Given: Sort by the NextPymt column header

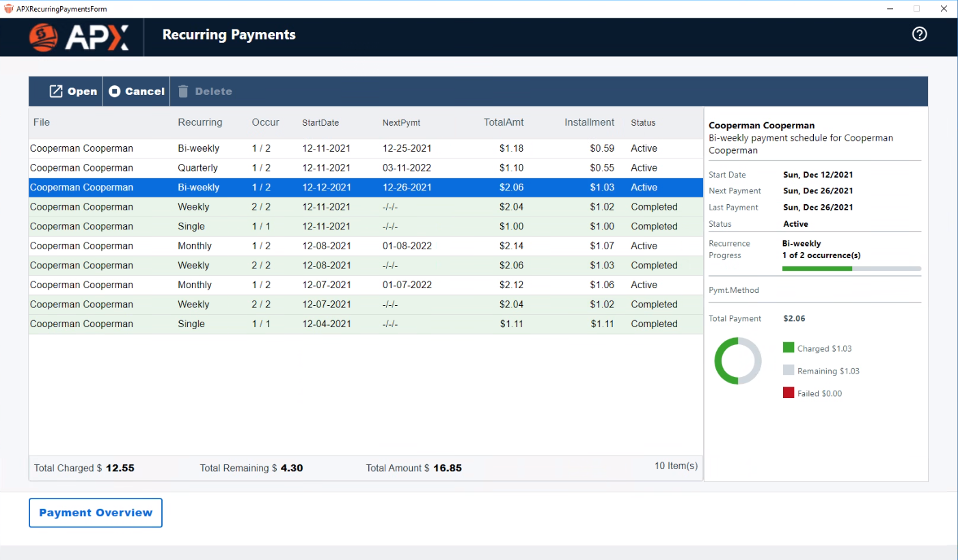Looking at the screenshot, I should (402, 123).
